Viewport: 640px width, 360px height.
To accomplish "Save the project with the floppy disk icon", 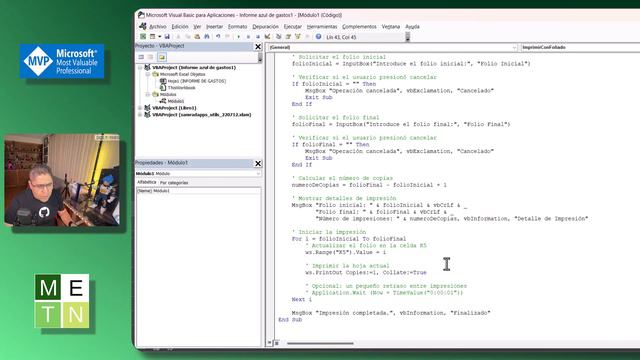I will [167, 37].
